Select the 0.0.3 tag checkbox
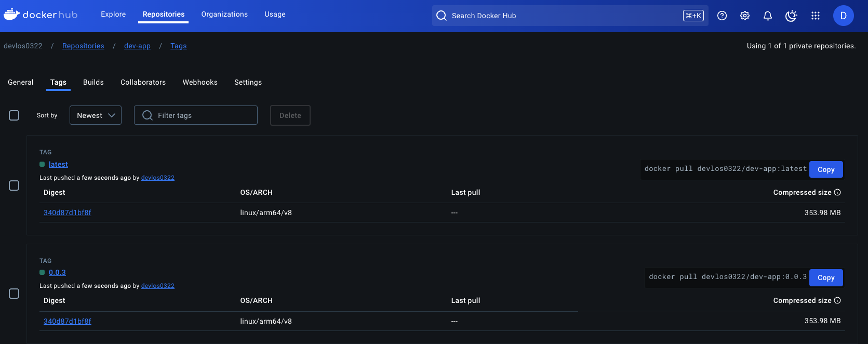868x344 pixels. [x=14, y=294]
